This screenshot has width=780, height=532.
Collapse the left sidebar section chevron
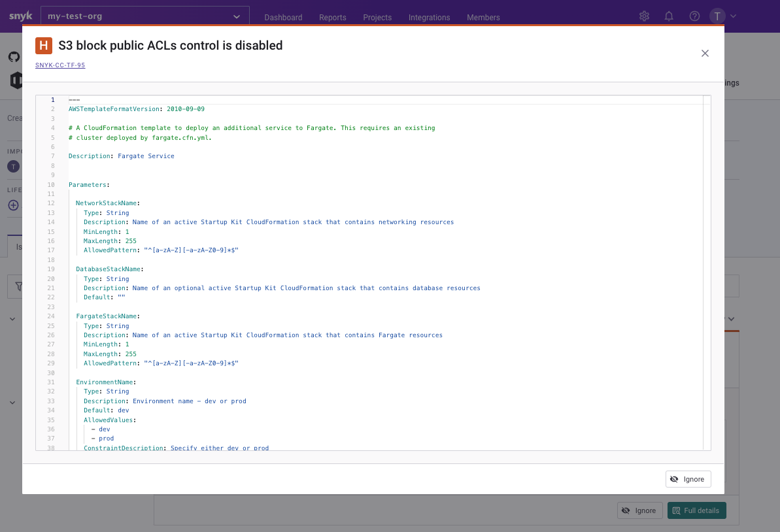click(12, 319)
